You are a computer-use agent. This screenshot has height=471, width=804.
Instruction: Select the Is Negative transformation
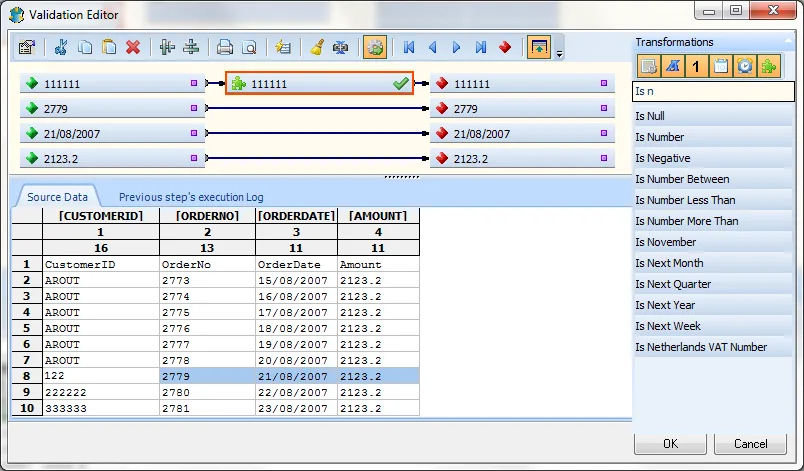(713, 158)
